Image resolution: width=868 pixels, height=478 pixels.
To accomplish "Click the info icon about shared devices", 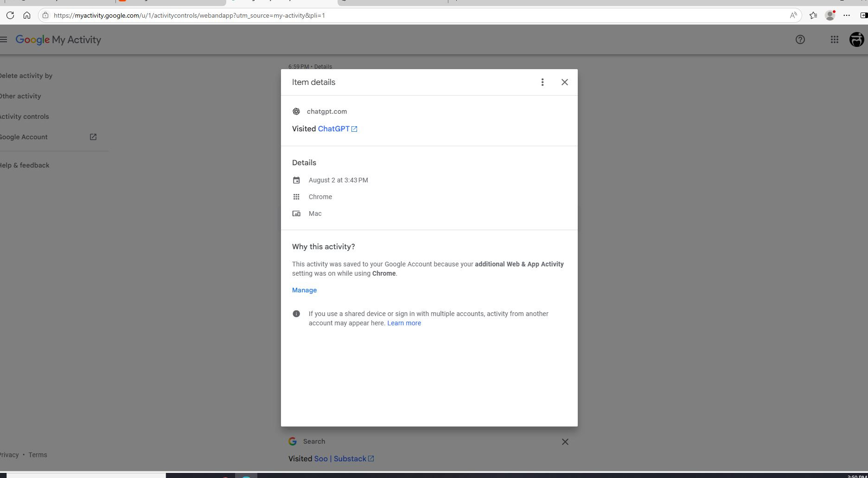I will point(296,314).
